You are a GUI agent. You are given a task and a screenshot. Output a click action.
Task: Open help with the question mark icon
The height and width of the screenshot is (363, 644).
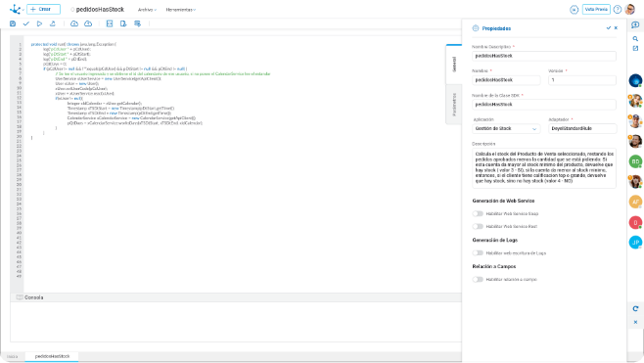point(617,10)
